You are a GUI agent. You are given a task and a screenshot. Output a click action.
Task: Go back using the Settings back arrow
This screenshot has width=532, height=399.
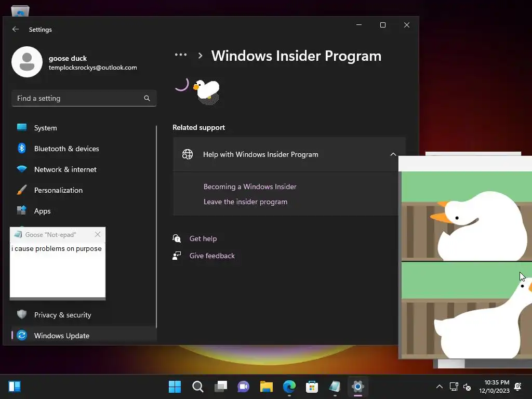click(15, 29)
